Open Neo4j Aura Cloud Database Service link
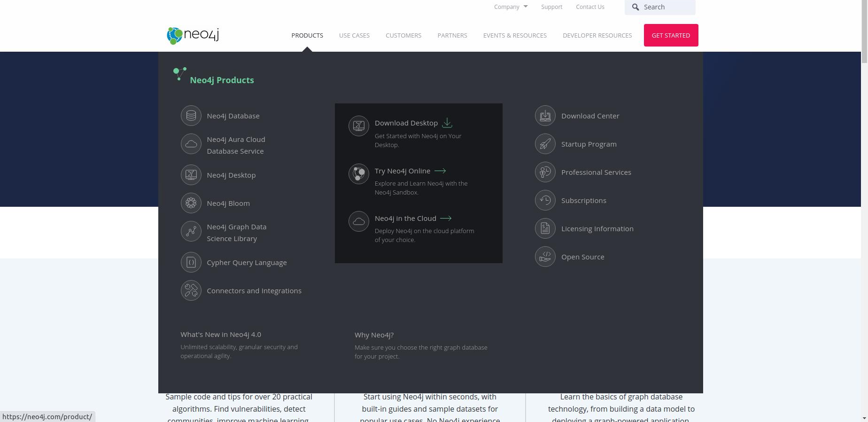The height and width of the screenshot is (422, 868). click(x=236, y=145)
